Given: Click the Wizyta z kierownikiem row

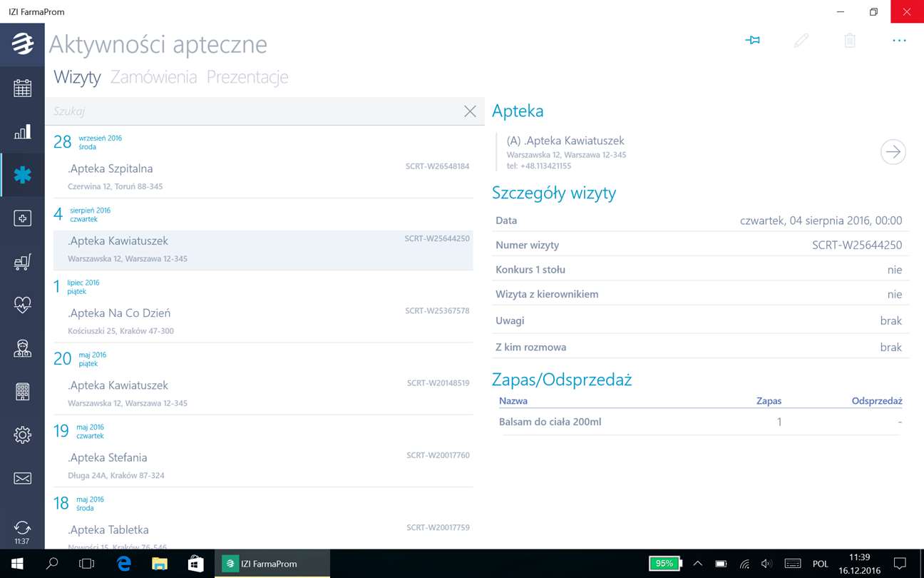Looking at the screenshot, I should pos(700,294).
